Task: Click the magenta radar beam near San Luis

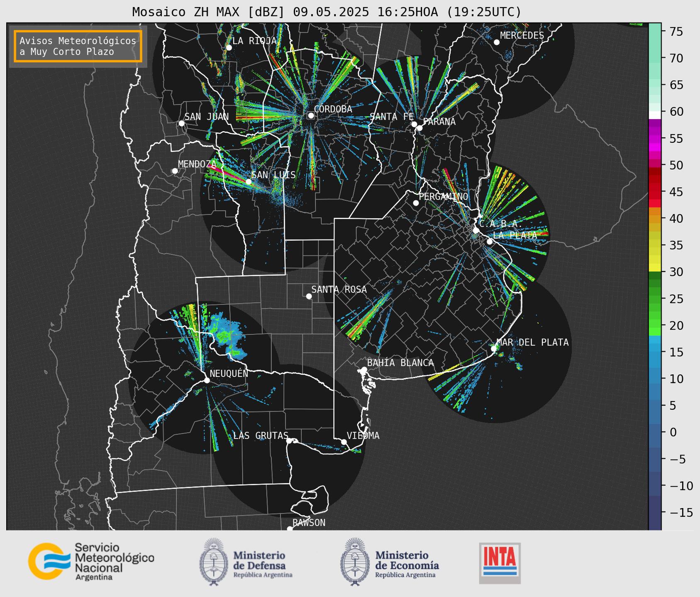Action: pyautogui.click(x=228, y=174)
